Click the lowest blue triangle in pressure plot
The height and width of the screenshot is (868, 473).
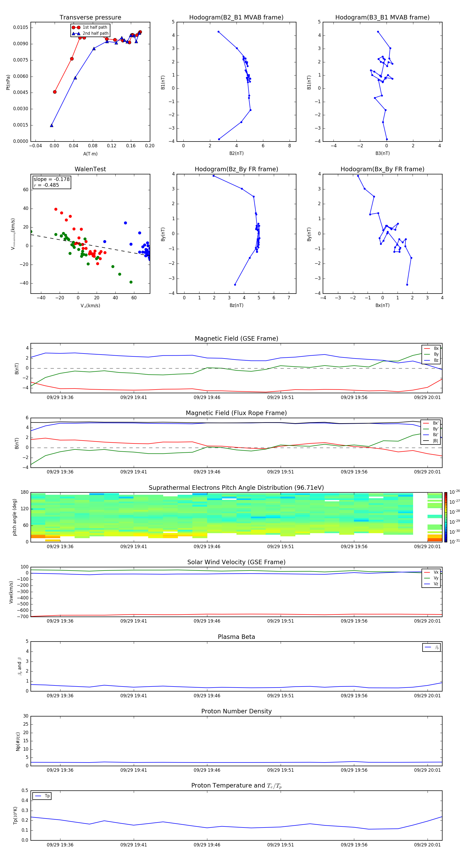(52, 125)
